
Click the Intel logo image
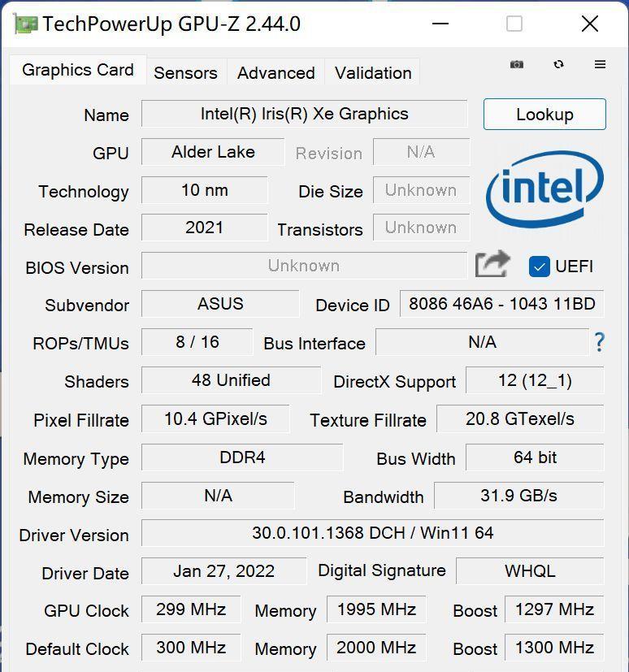tap(544, 189)
